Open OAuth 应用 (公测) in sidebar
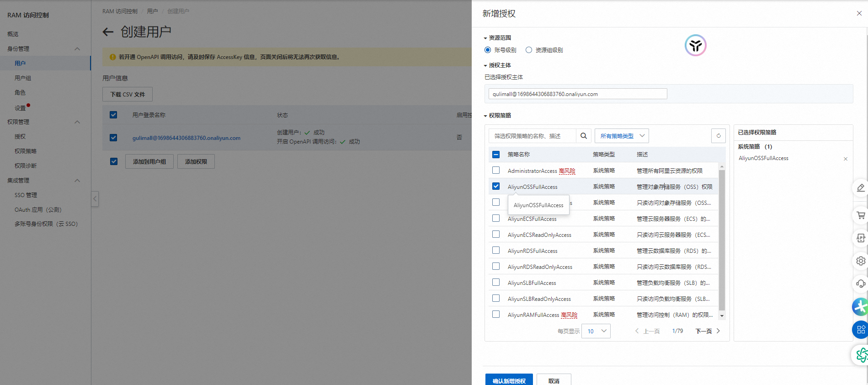868x385 pixels. click(38, 210)
